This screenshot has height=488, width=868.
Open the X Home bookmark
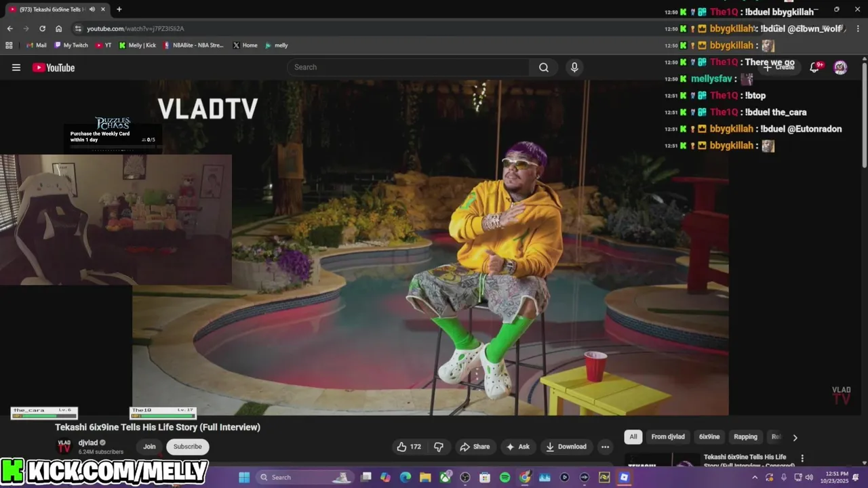245,45
